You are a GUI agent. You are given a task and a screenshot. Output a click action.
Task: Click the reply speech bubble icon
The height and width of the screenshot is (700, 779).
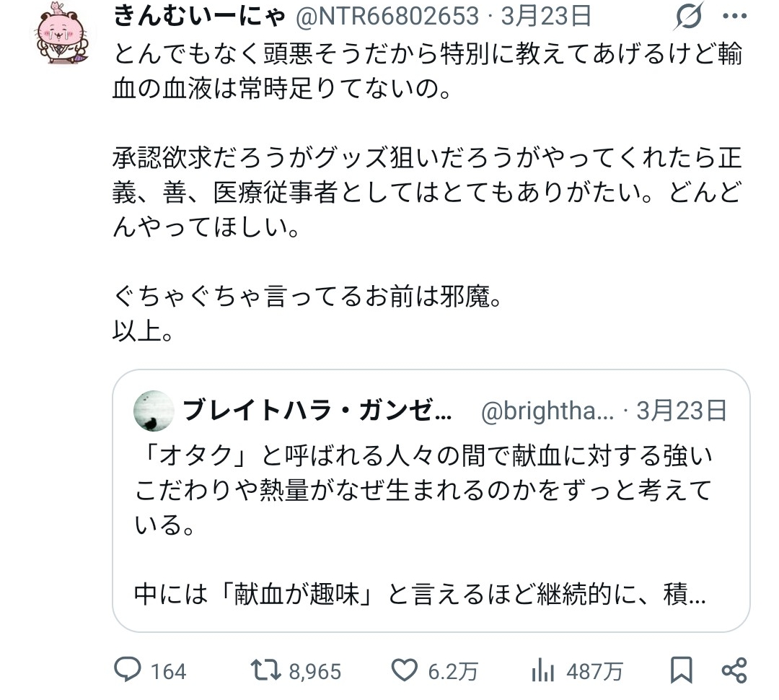[x=128, y=670]
